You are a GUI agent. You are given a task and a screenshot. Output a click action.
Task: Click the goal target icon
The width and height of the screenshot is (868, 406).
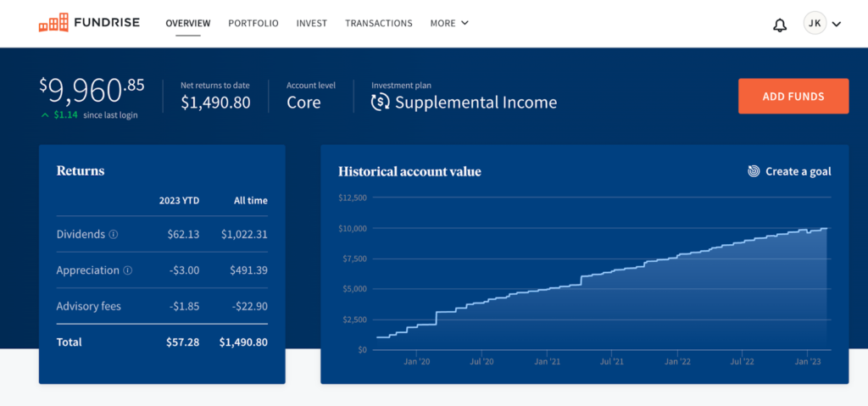pos(754,171)
